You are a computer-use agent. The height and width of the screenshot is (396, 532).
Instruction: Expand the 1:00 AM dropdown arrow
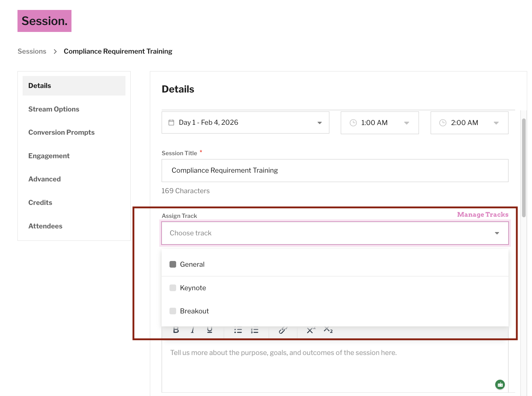[407, 123]
